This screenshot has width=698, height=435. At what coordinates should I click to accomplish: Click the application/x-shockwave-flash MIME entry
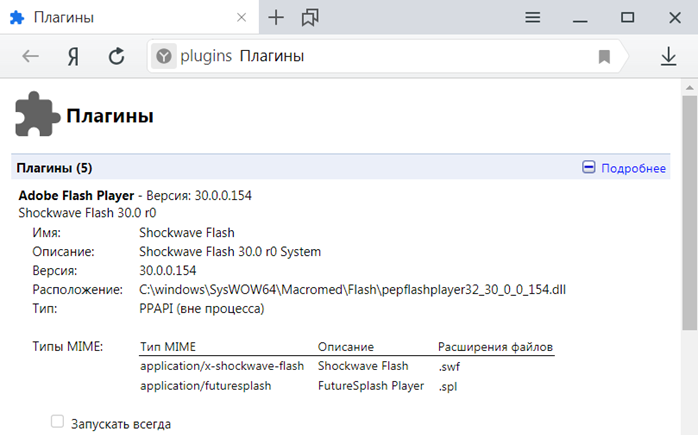[222, 366]
